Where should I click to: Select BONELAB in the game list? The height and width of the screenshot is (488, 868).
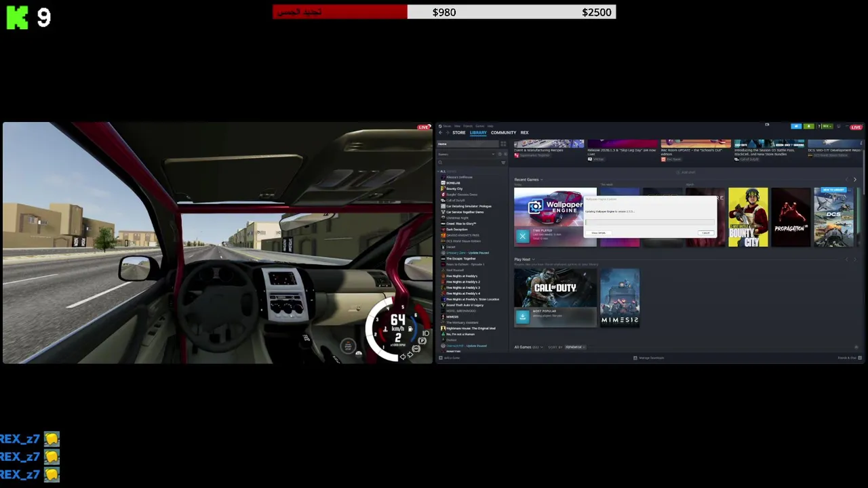click(453, 183)
